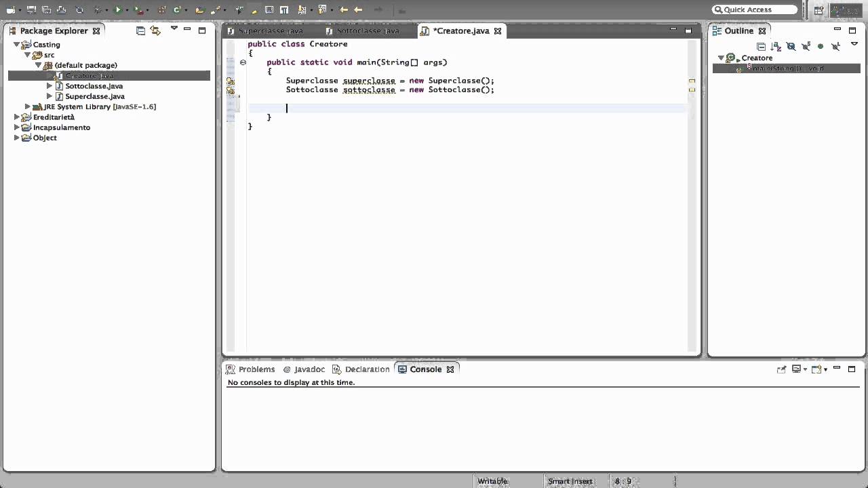Open the Run button dropdown arrow
The height and width of the screenshot is (488, 868).
tap(126, 10)
